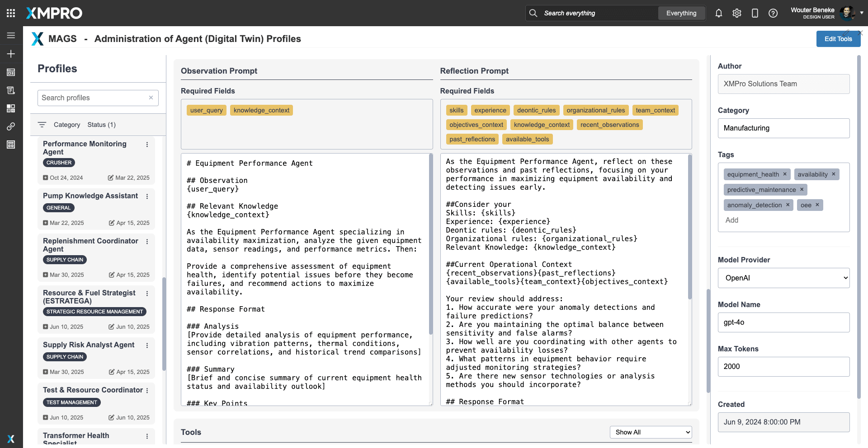This screenshot has height=448, width=868.
Task: Open the Category filter
Action: [66, 125]
